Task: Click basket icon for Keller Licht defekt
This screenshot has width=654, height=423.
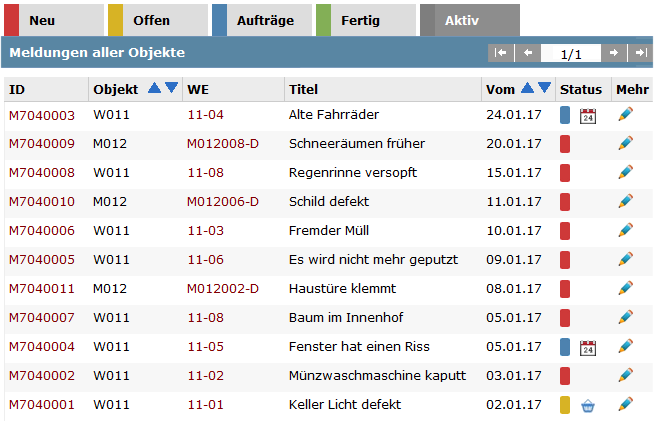Action: pos(588,405)
